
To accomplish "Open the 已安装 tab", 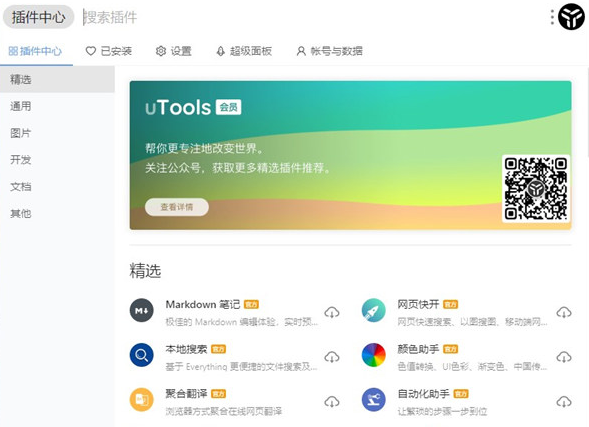I will pyautogui.click(x=109, y=51).
